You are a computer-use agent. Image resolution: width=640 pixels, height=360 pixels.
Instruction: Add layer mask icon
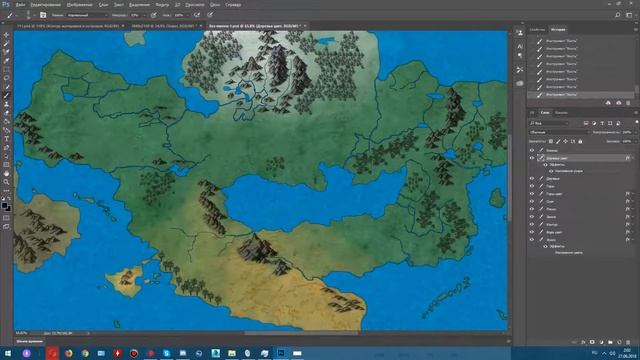(592, 342)
